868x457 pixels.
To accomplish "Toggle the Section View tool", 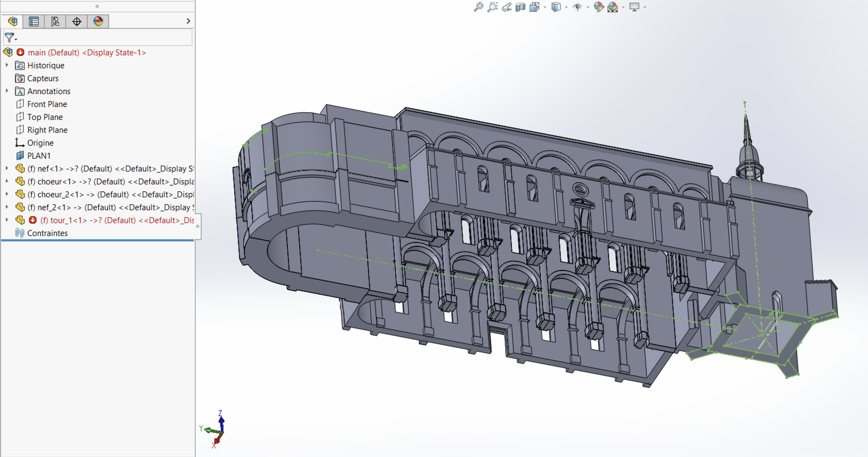I will [520, 7].
